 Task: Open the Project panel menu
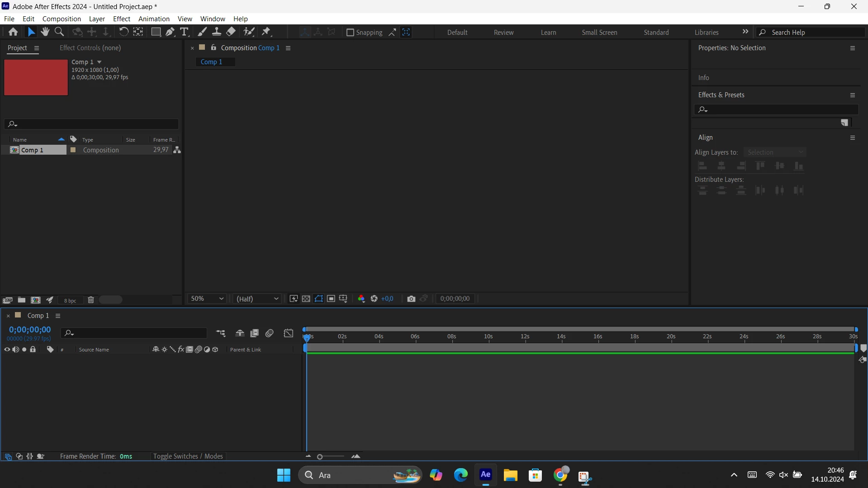[x=37, y=48]
